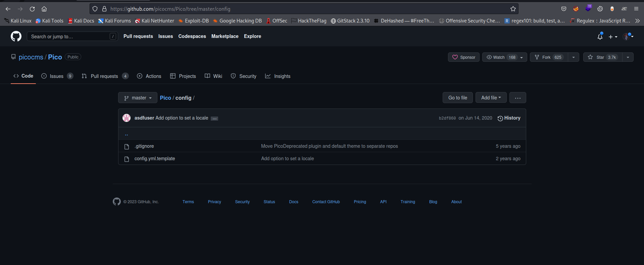Image resolution: width=644 pixels, height=265 pixels.
Task: Star the repository with Star button
Action: click(603, 57)
